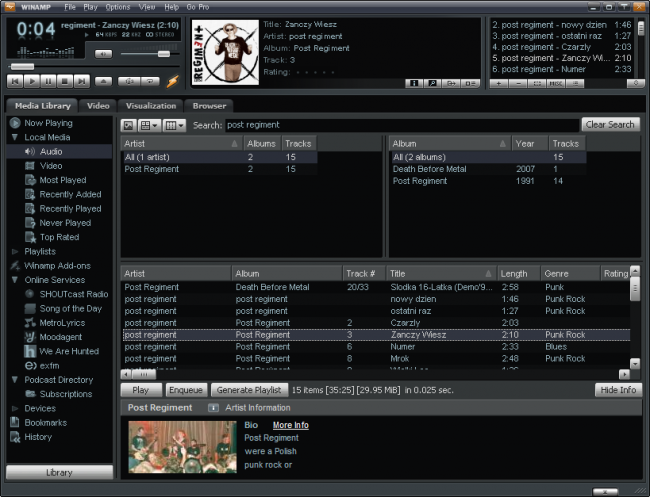Open Top Rated list

coord(59,237)
